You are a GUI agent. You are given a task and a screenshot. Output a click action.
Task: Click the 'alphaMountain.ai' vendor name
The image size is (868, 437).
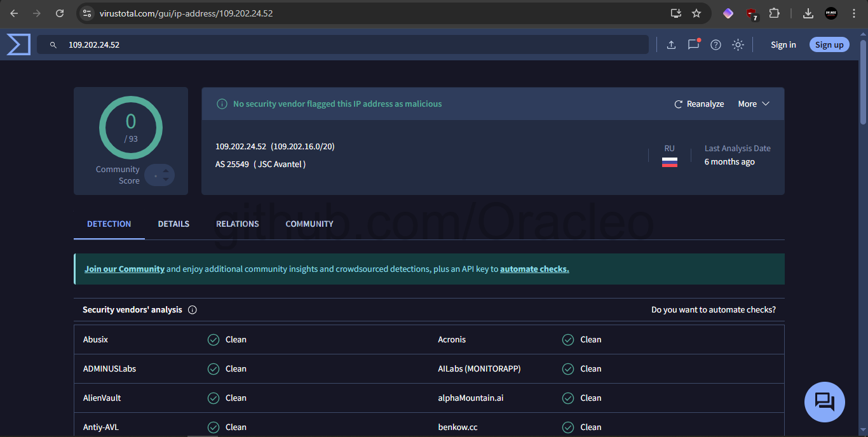tap(471, 398)
